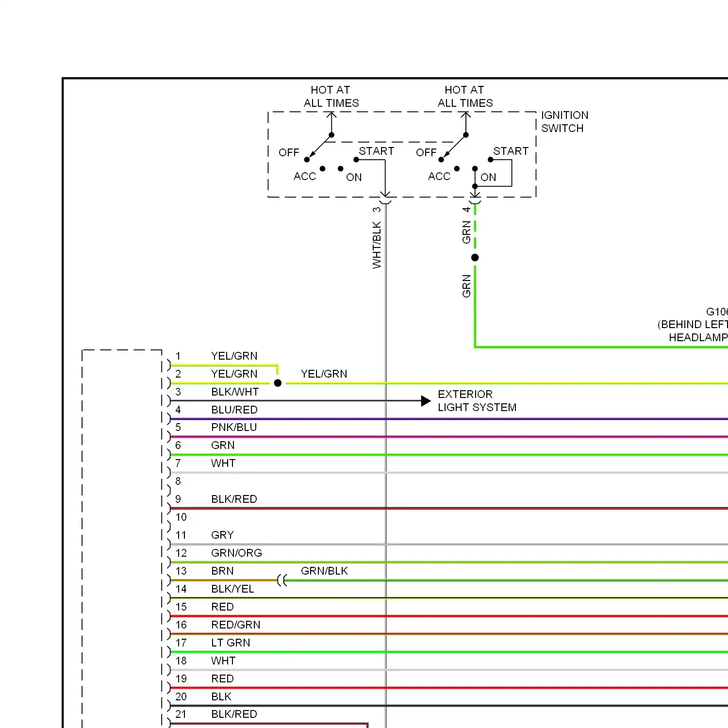
Task: Click the pin 20 BLK label
Action: click(221, 696)
